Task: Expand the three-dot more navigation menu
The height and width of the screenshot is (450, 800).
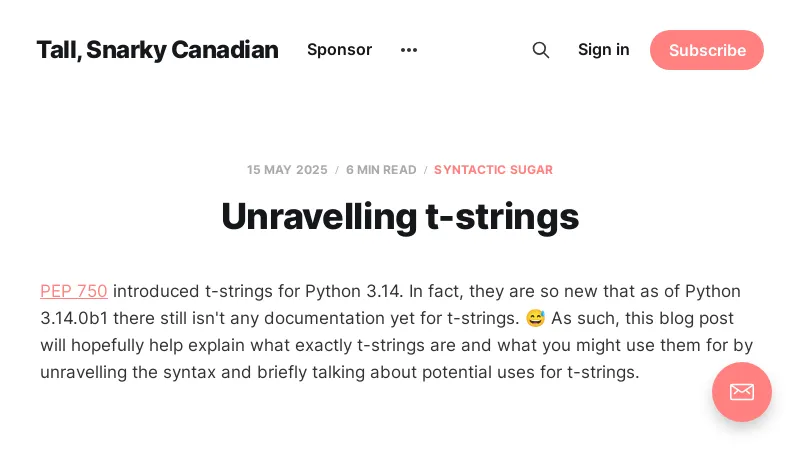Action: [409, 50]
